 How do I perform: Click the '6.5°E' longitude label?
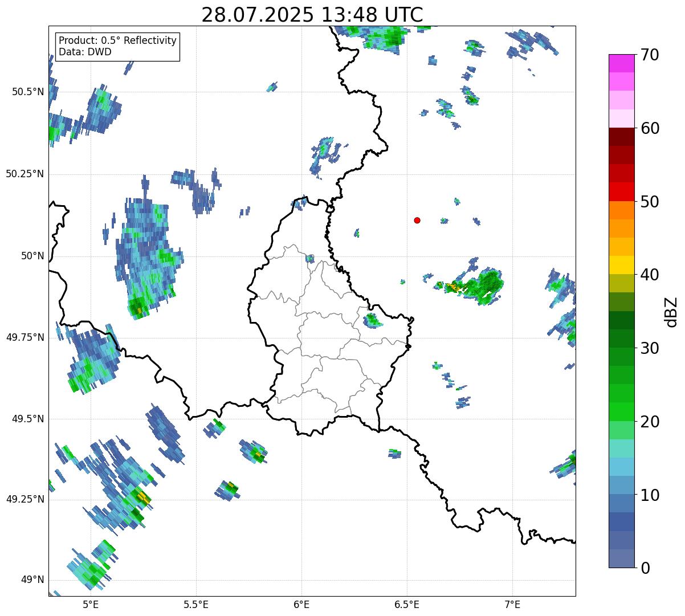(x=407, y=605)
